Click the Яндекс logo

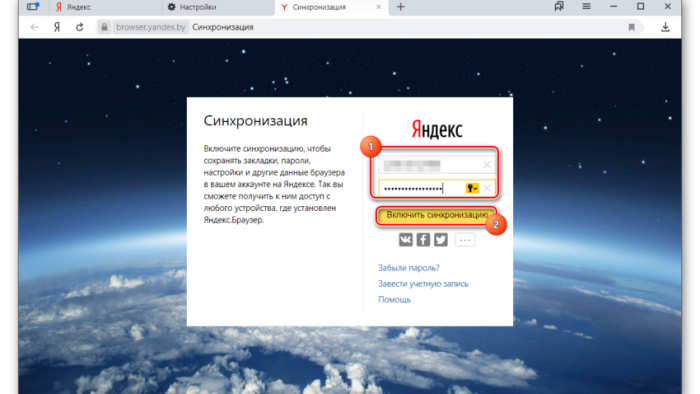[437, 129]
